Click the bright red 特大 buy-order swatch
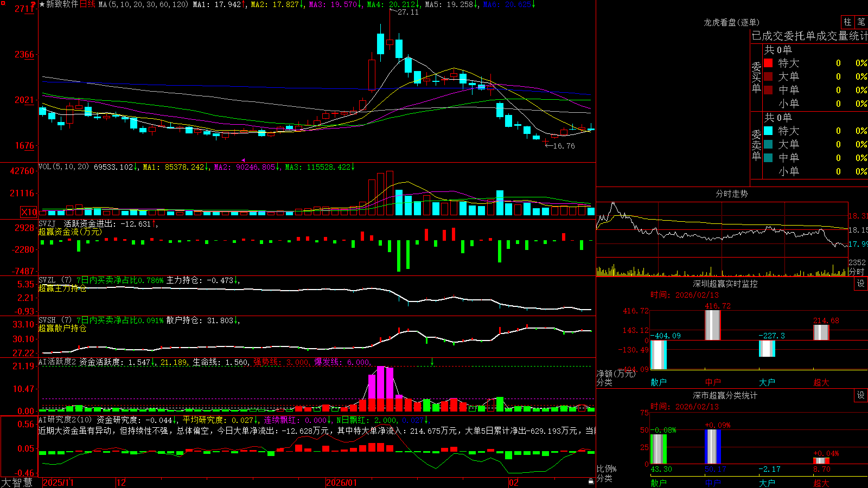The image size is (868, 488). (x=768, y=63)
